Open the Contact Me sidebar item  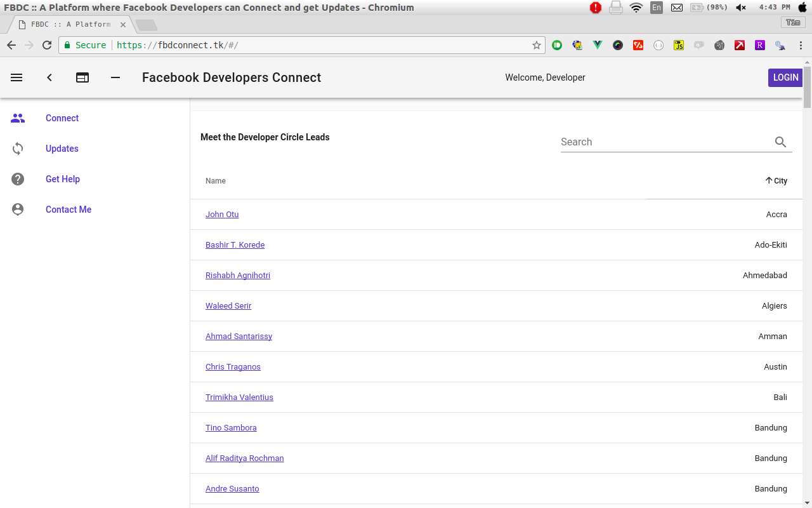(x=95, y=210)
